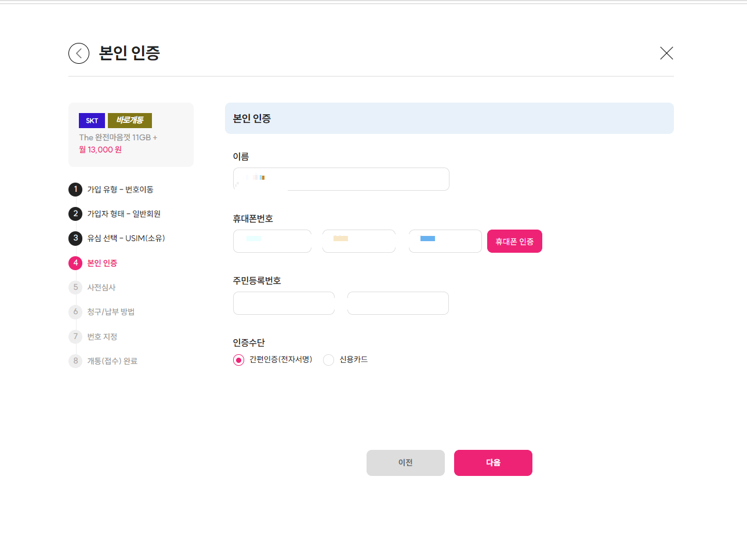Screen dimensions: 747x560
Task: Select the 신용카드 authentication option
Action: tap(329, 360)
